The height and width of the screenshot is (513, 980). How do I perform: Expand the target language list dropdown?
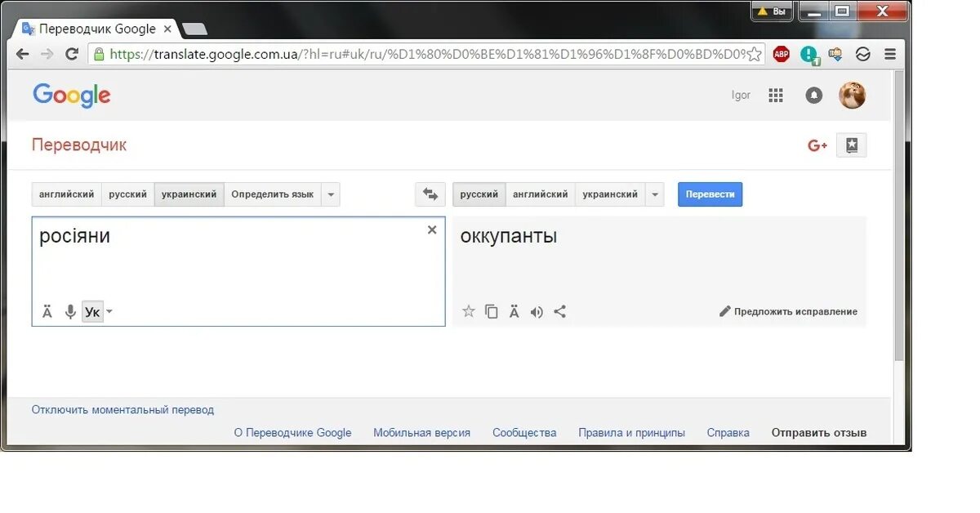[x=655, y=194]
